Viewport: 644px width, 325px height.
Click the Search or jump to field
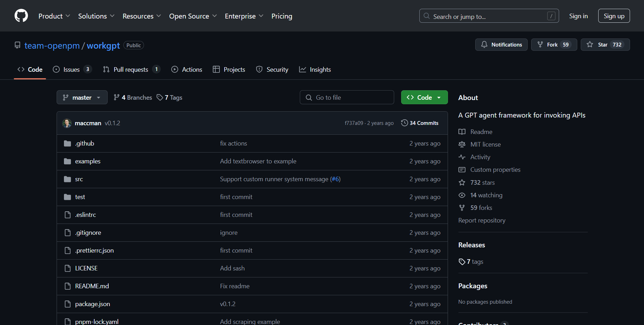coord(489,16)
